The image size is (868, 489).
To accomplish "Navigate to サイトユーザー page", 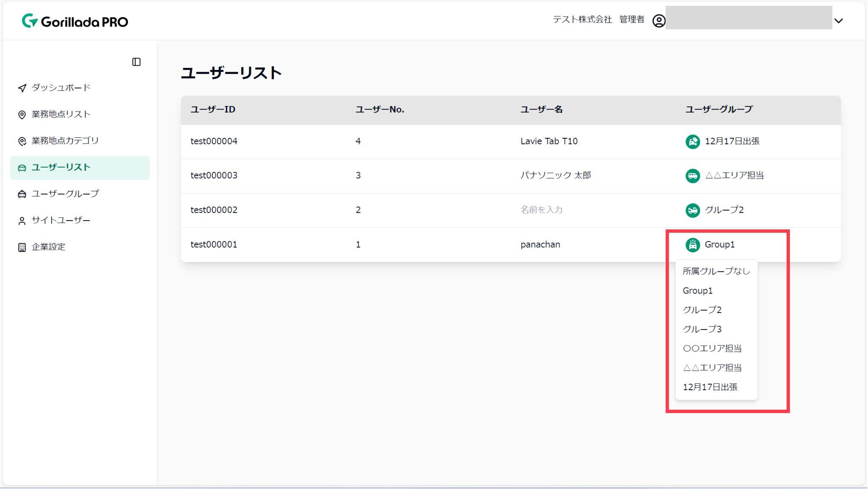I will 80,221.
